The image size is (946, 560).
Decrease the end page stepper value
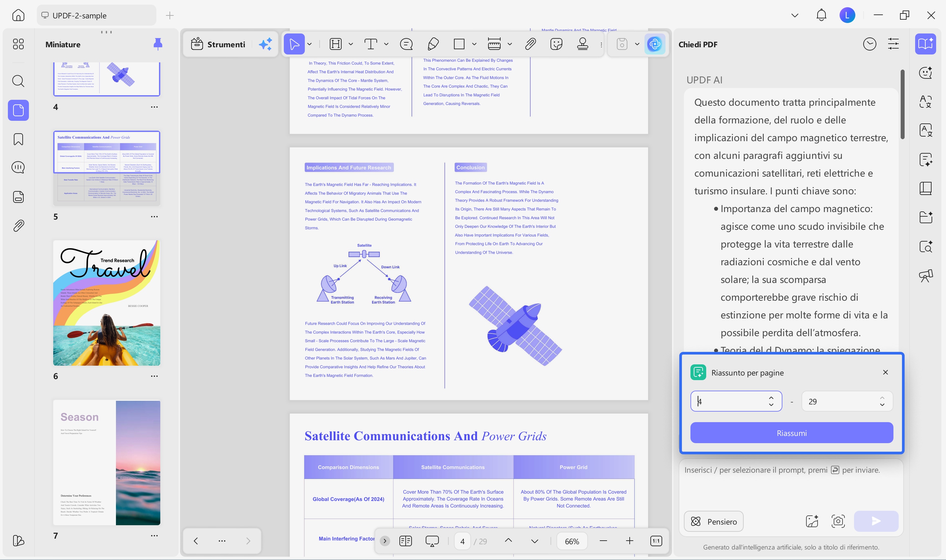click(882, 405)
